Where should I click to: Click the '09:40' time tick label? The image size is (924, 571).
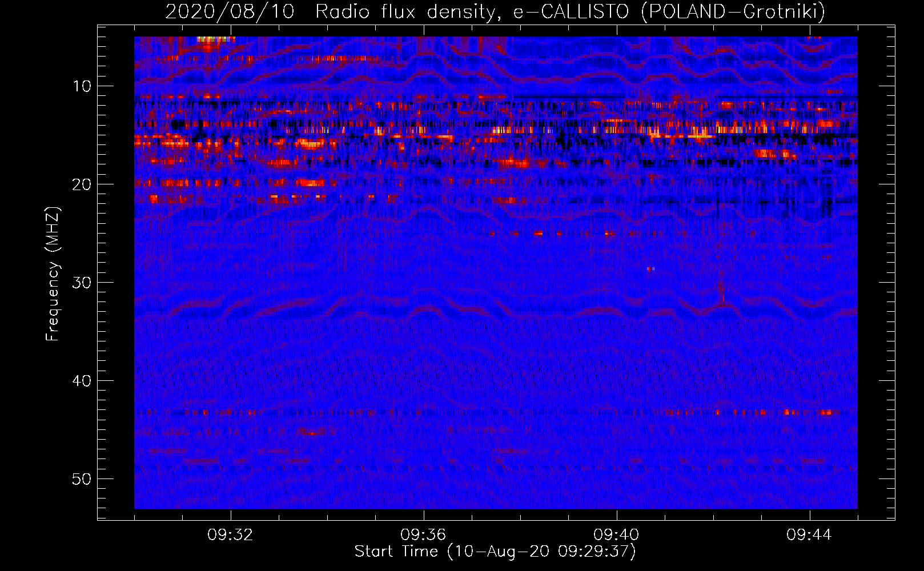pyautogui.click(x=616, y=535)
